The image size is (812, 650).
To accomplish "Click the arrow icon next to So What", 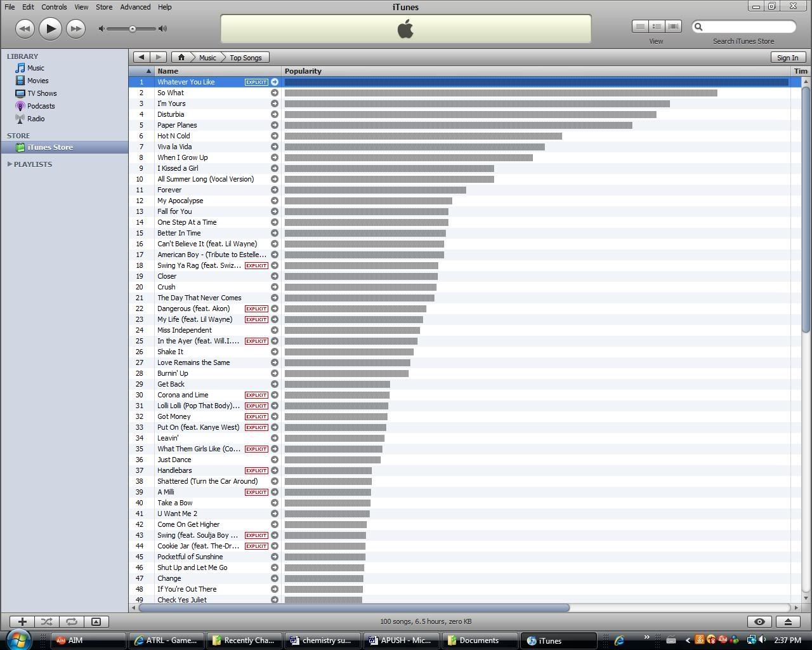I will (275, 93).
